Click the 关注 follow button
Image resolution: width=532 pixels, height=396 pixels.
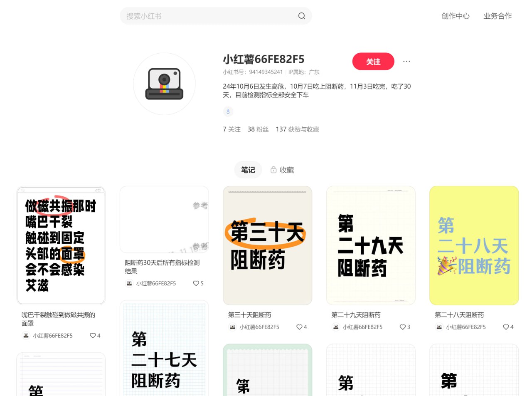(x=373, y=61)
